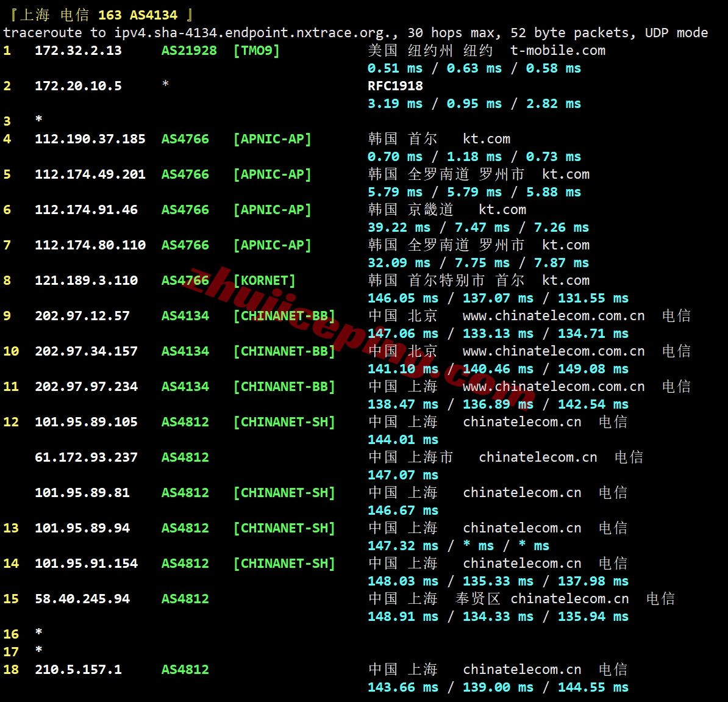The width and height of the screenshot is (728, 702).
Task: Click the latency value 131.55 ms
Action: [593, 298]
